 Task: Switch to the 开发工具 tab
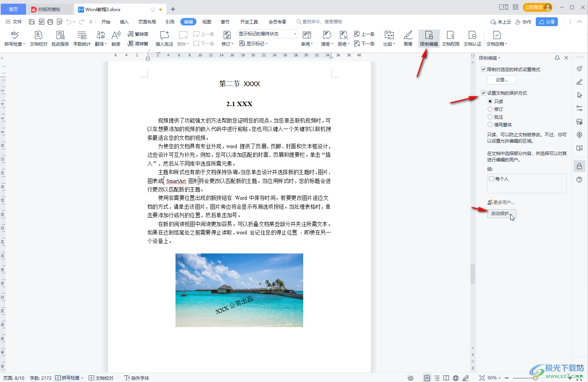point(249,22)
